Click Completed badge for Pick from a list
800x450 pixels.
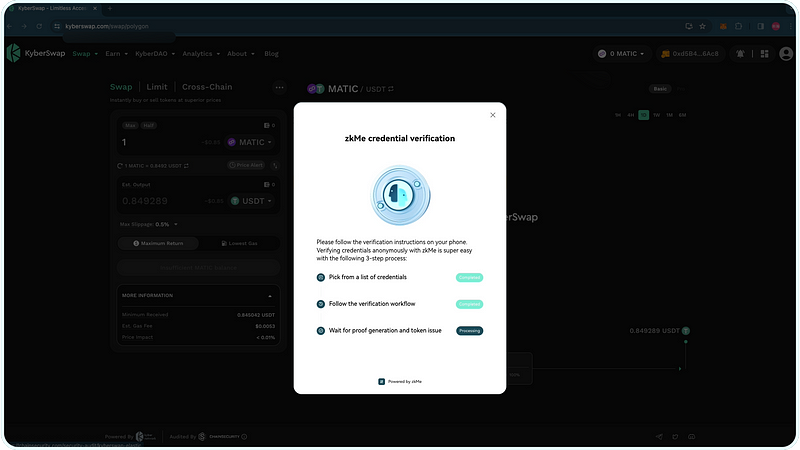469,278
